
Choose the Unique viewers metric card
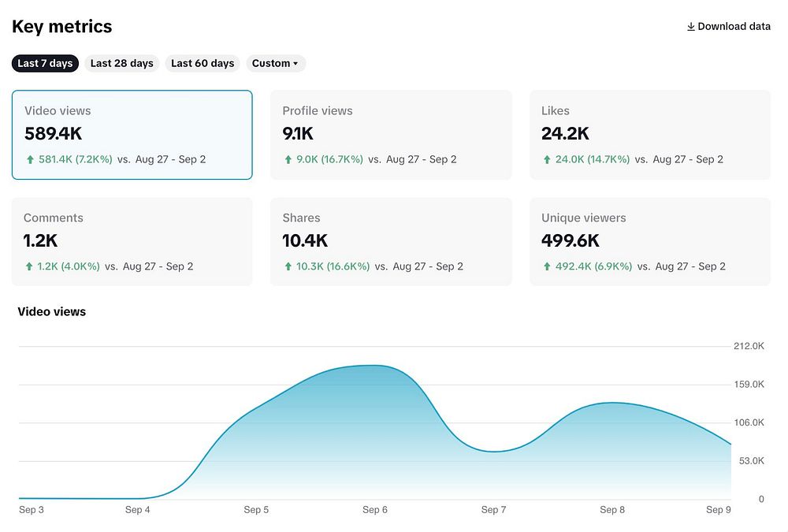tap(650, 242)
